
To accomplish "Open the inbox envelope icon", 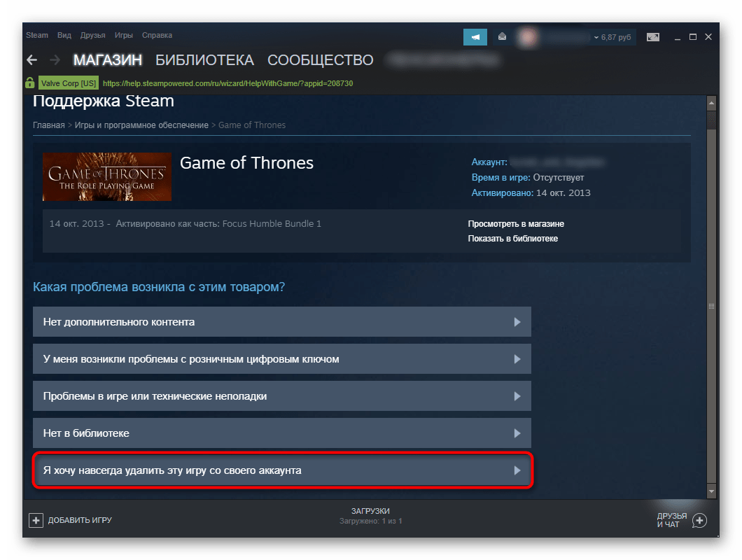I will (x=502, y=37).
